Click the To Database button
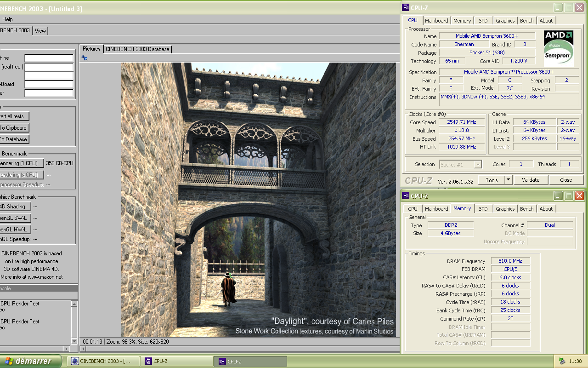588x368 pixels. [14, 139]
